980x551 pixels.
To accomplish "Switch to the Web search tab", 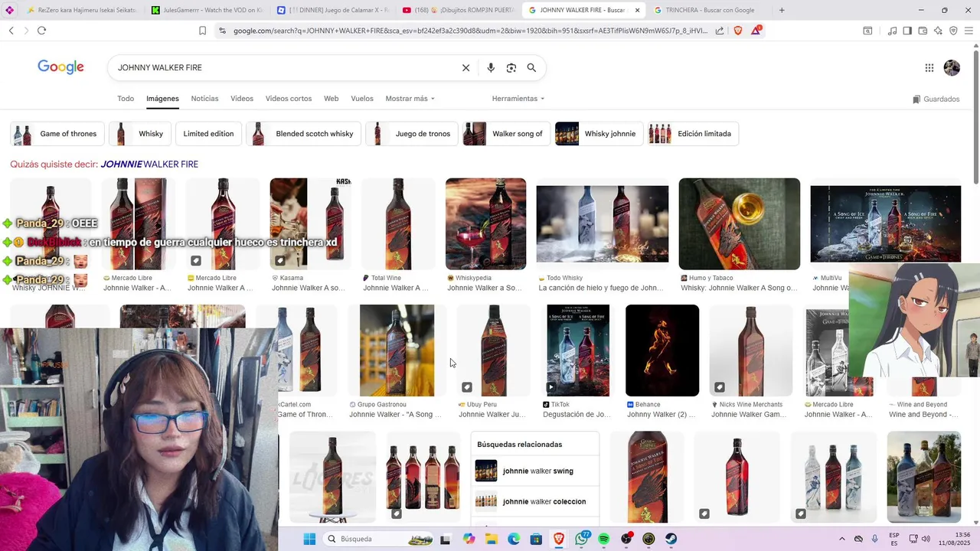I will pyautogui.click(x=331, y=99).
